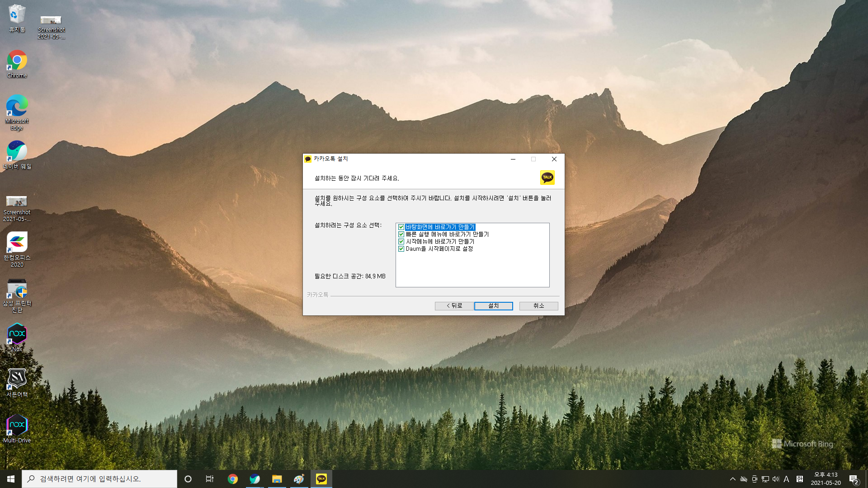Open the notification center with 2 alerts

[x=854, y=479]
